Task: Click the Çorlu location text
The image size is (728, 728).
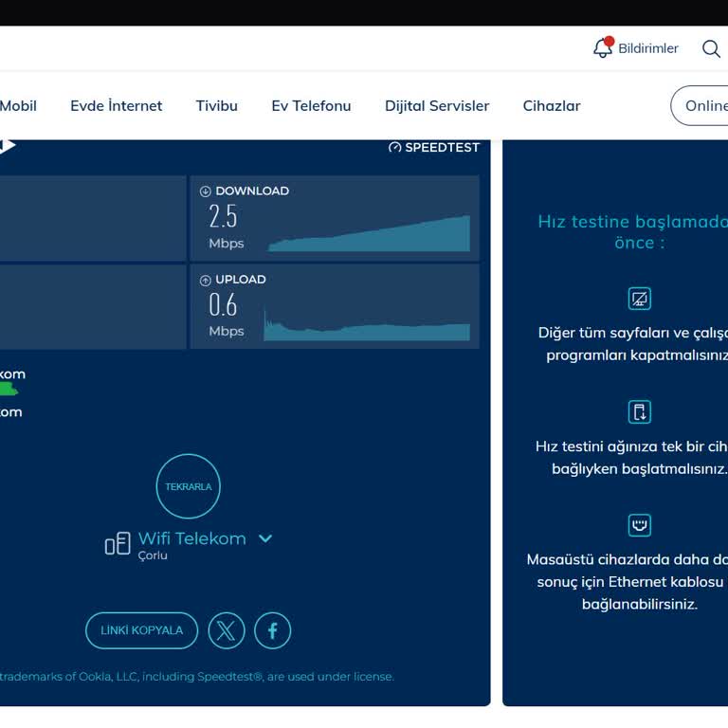Action: (153, 555)
